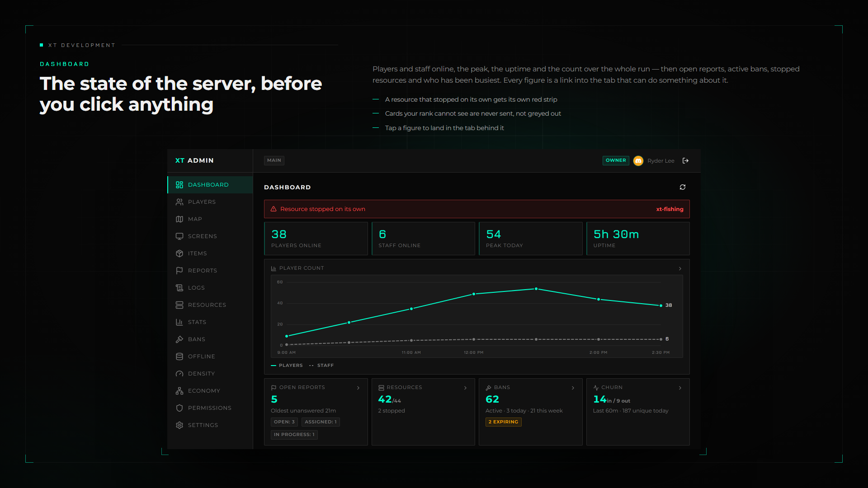Click the Screens monitor icon
868x488 pixels.
point(179,236)
